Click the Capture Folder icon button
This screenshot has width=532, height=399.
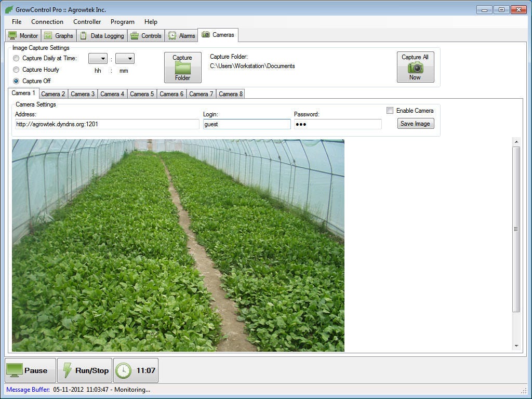click(x=182, y=68)
